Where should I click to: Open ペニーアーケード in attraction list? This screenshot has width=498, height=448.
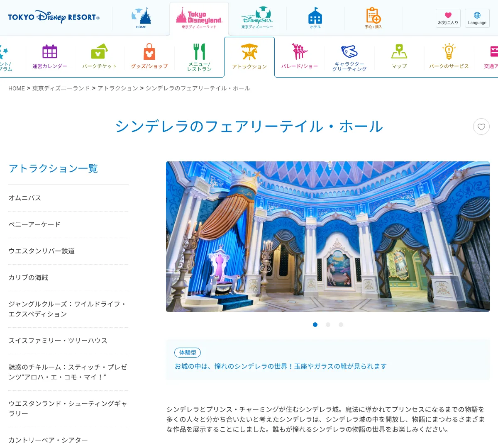pos(68,225)
